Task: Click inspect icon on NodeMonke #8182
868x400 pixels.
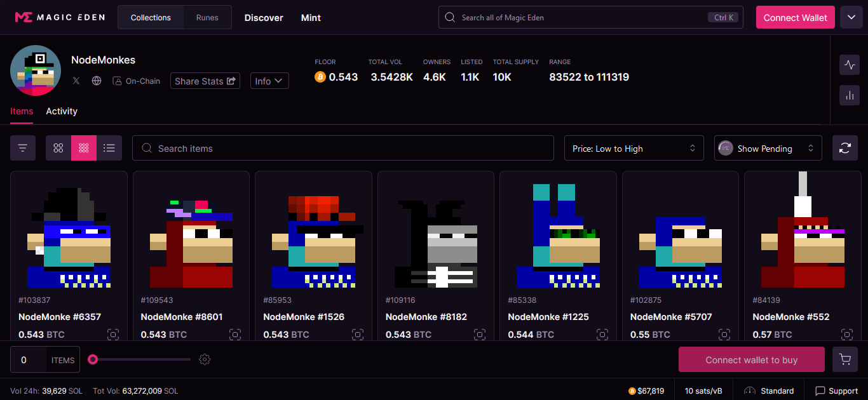Action: [x=480, y=335]
